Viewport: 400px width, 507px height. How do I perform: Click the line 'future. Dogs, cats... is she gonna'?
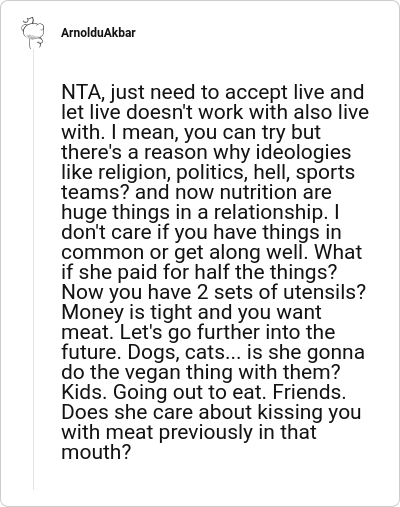pos(213,352)
